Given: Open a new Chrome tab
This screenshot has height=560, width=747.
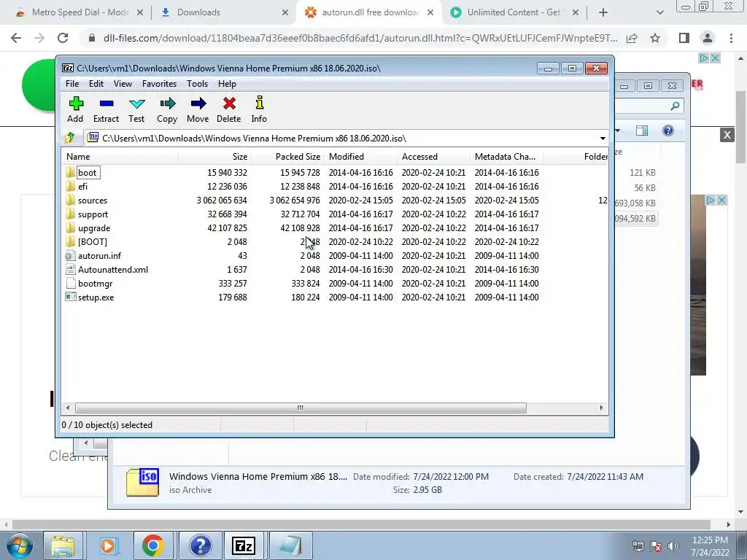Looking at the screenshot, I should tap(603, 12).
